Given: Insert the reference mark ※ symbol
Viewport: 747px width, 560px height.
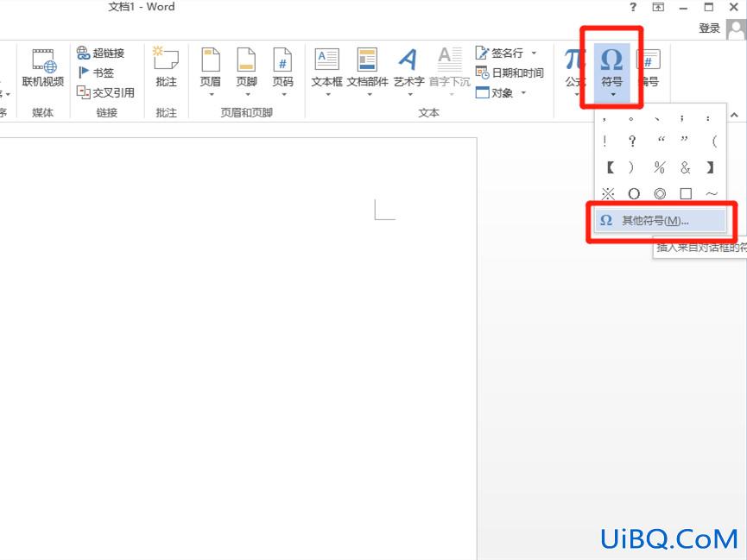Looking at the screenshot, I should [x=608, y=194].
